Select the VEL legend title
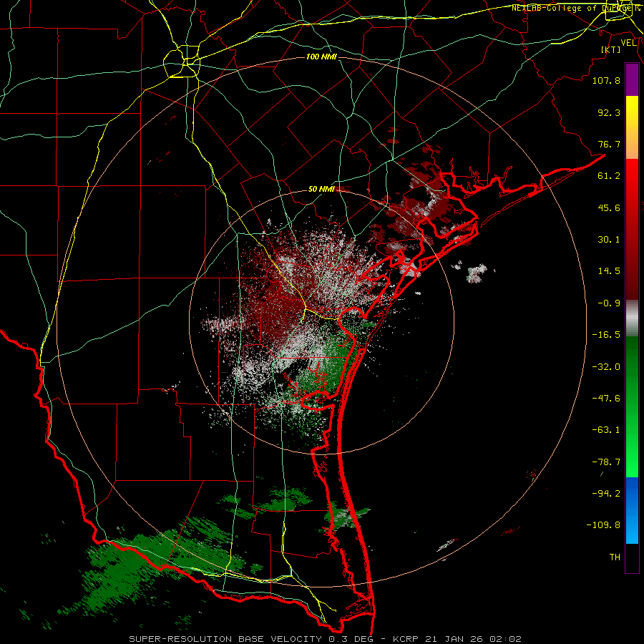Image resolution: width=644 pixels, height=644 pixels. click(628, 43)
